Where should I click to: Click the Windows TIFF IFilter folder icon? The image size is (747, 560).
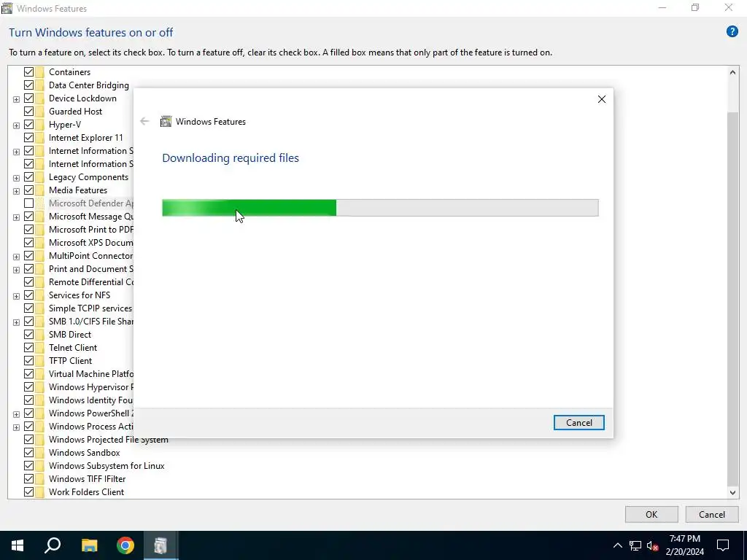click(x=40, y=478)
